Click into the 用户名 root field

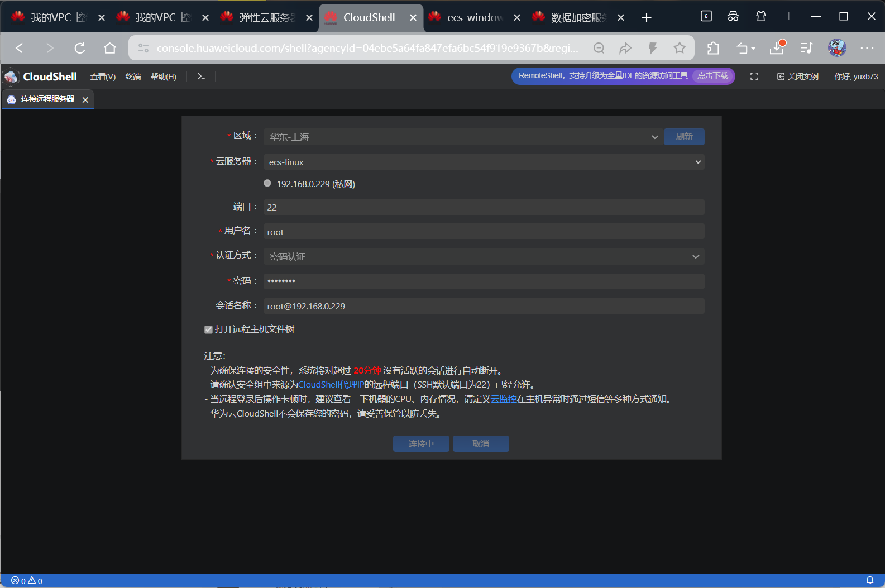[484, 232]
